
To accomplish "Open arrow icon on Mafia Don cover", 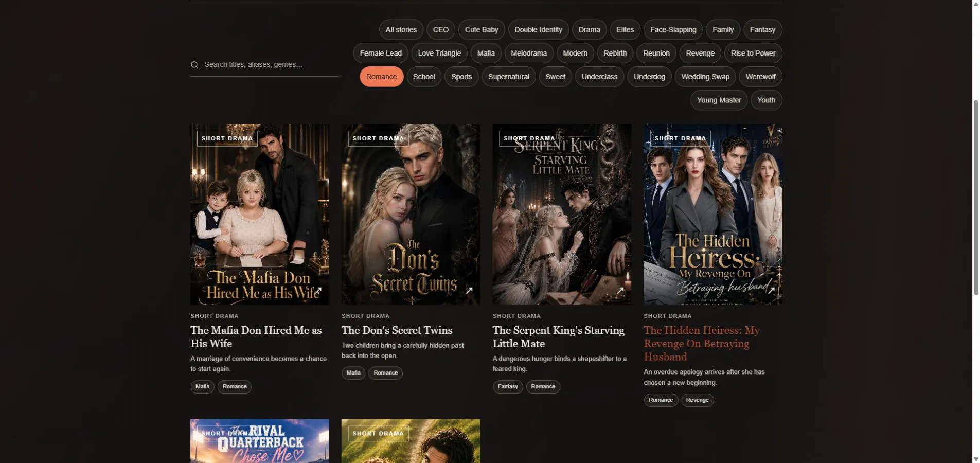I will tap(318, 291).
